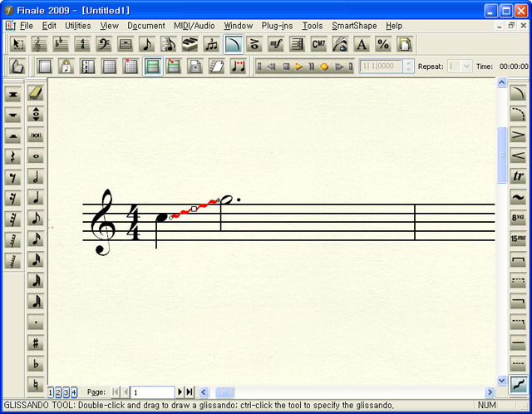Switch to layer 2 button
The height and width of the screenshot is (414, 532).
click(x=59, y=392)
